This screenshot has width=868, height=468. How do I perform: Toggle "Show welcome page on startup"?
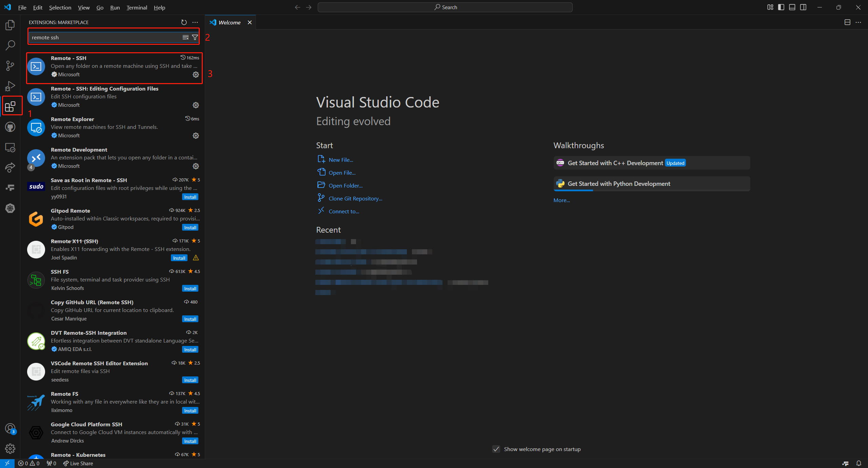496,449
